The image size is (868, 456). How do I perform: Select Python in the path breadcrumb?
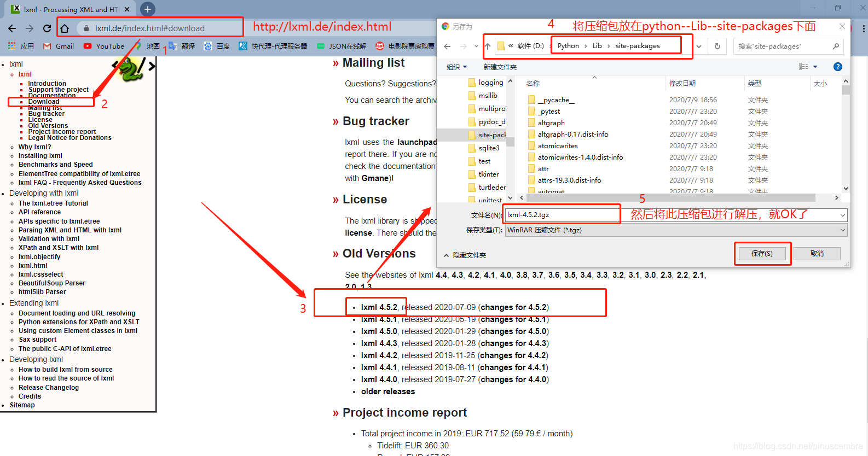coord(568,46)
